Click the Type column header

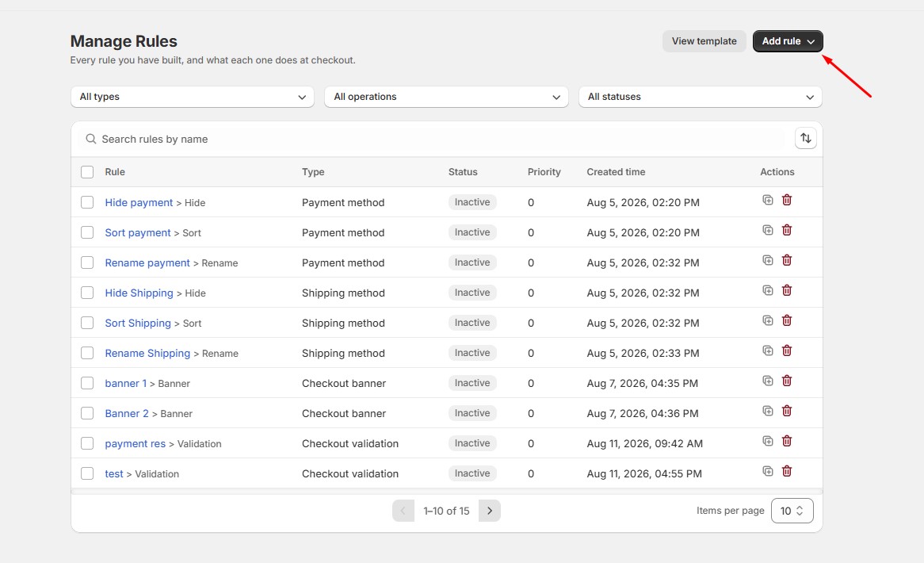click(313, 171)
